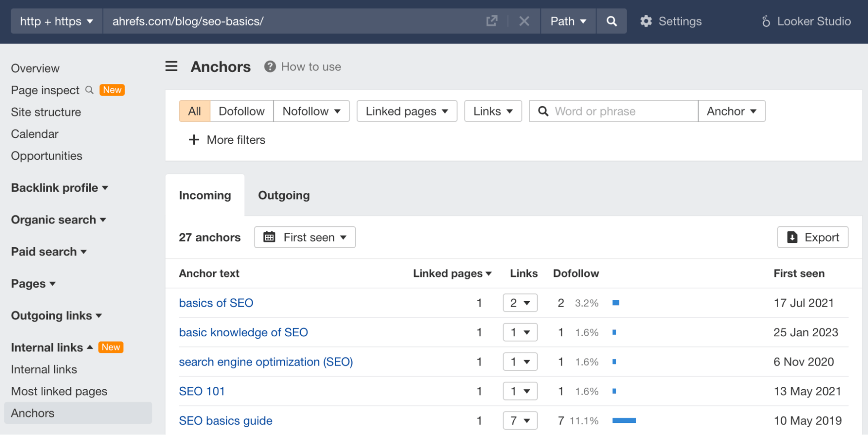Viewport: 868px width, 435px height.
Task: Switch to the Outgoing tab
Action: click(x=284, y=196)
